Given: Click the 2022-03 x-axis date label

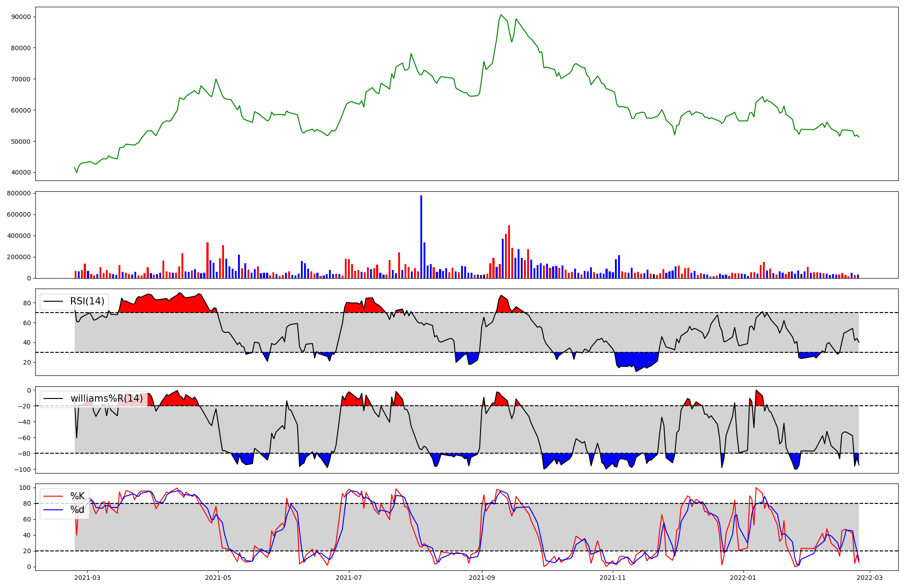Looking at the screenshot, I should (x=870, y=577).
